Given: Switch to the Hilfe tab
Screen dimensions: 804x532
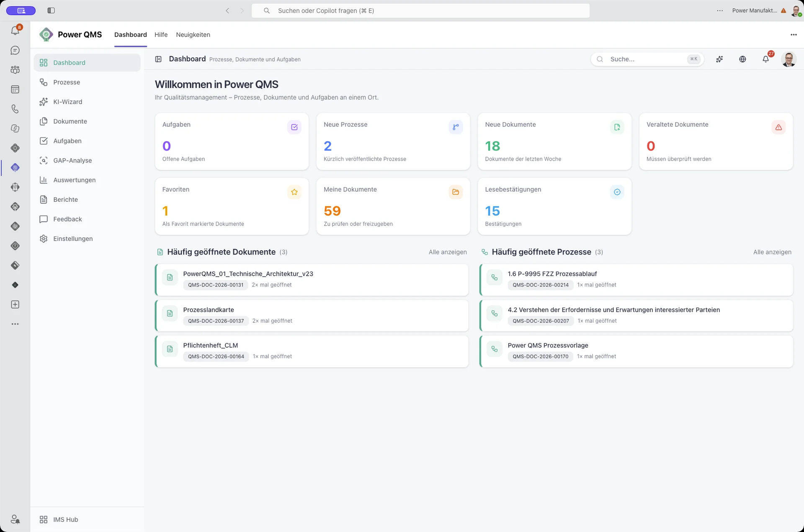Looking at the screenshot, I should tap(161, 35).
